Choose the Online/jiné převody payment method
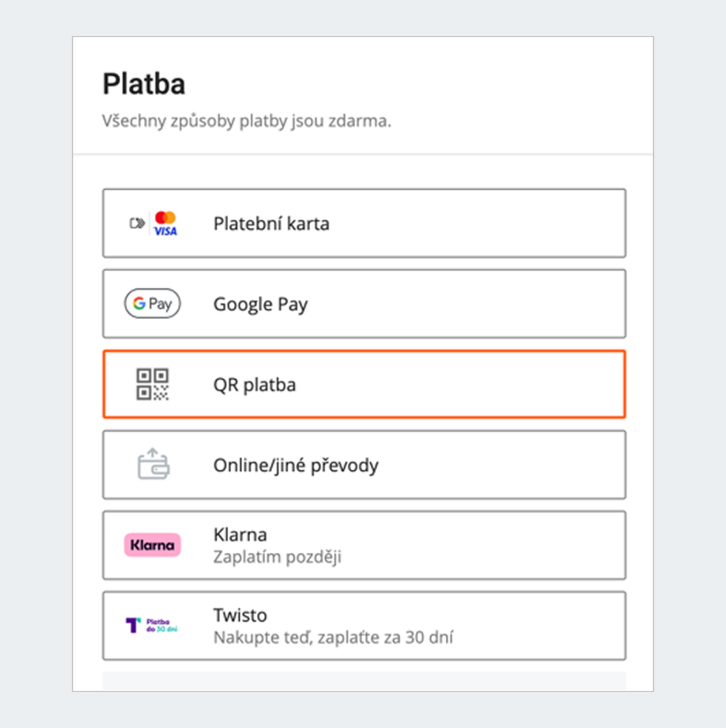Viewport: 726px width, 728px height. [364, 465]
